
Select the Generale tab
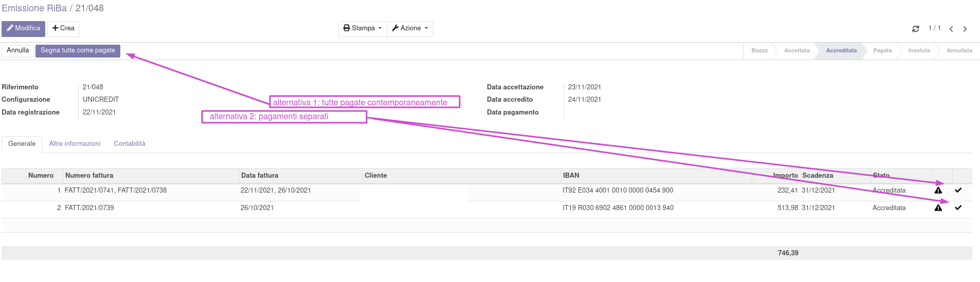[22, 144]
